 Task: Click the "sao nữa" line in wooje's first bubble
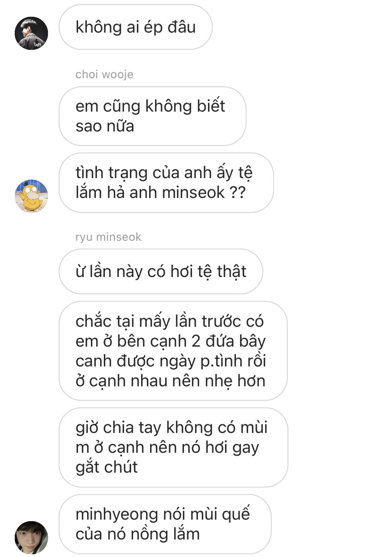pyautogui.click(x=105, y=126)
